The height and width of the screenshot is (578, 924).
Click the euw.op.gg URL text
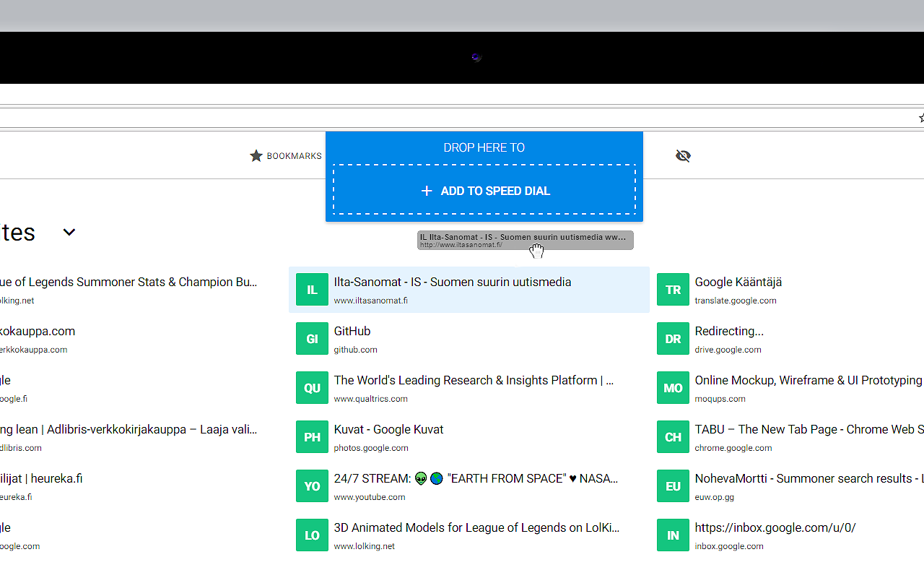tap(715, 497)
